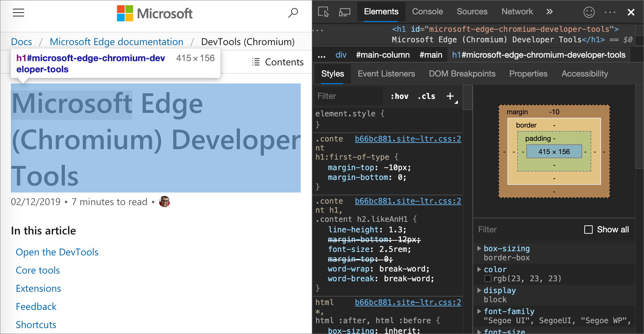Screen dimensions: 644x334
Task: Click the Styles filter input field
Action: 348,96
